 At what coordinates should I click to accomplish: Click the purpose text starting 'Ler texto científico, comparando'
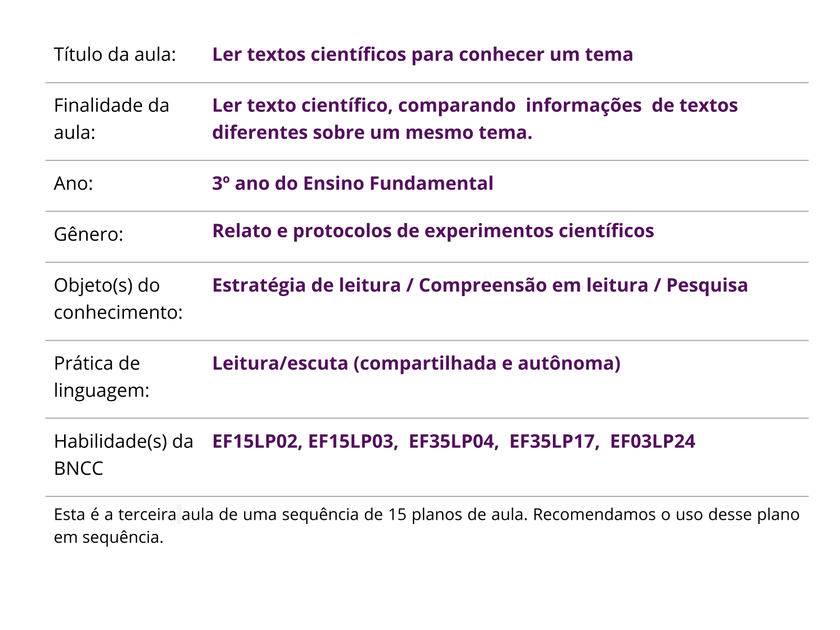(x=475, y=119)
